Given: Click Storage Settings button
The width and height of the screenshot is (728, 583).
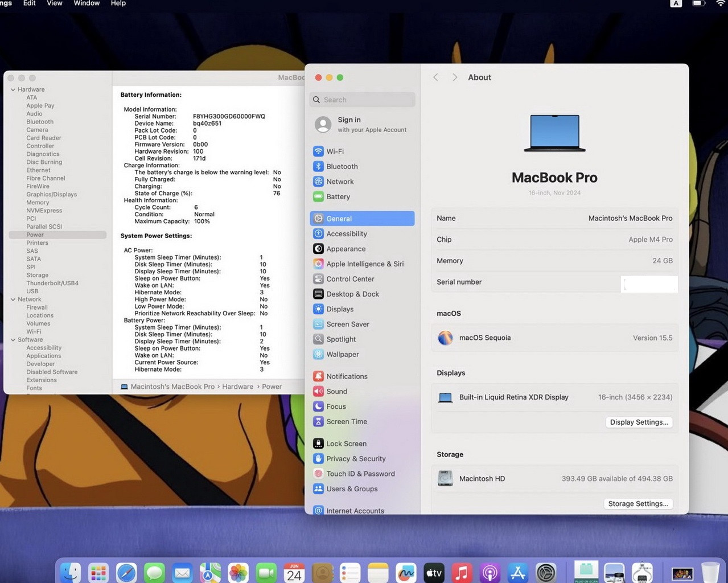Looking at the screenshot, I should 638,503.
